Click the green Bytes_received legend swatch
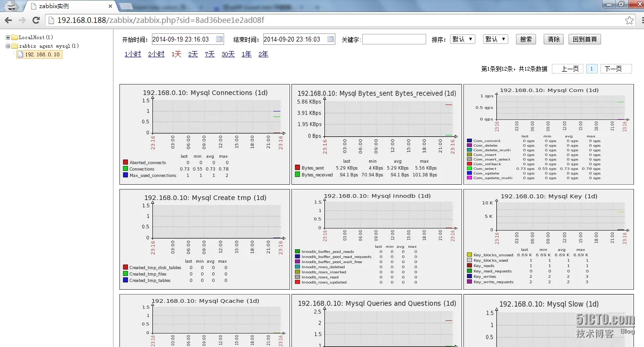644x347 pixels. (x=297, y=175)
